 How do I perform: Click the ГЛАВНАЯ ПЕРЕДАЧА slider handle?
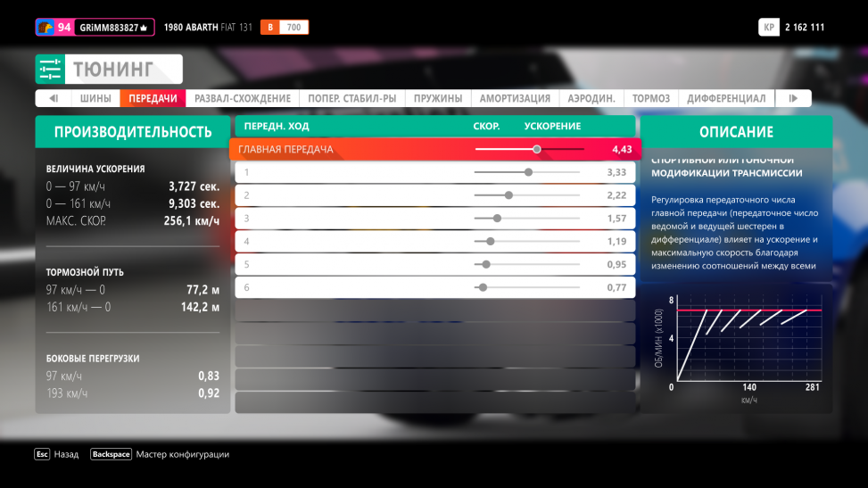click(x=536, y=149)
